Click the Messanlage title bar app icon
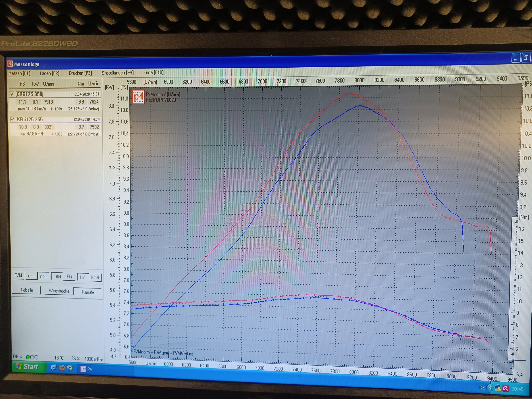This screenshot has height=399, width=532. point(10,64)
